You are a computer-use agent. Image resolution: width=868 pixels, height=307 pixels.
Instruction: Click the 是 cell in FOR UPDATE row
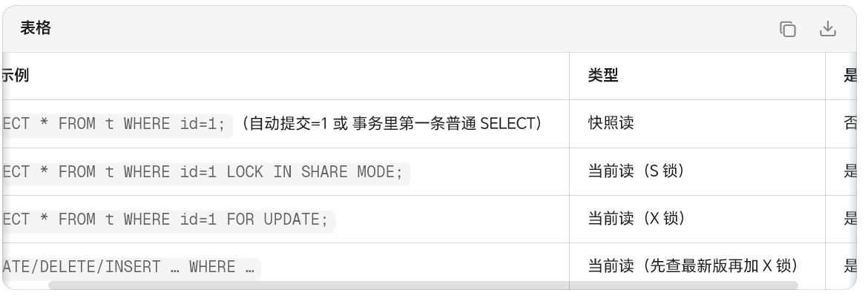point(850,219)
